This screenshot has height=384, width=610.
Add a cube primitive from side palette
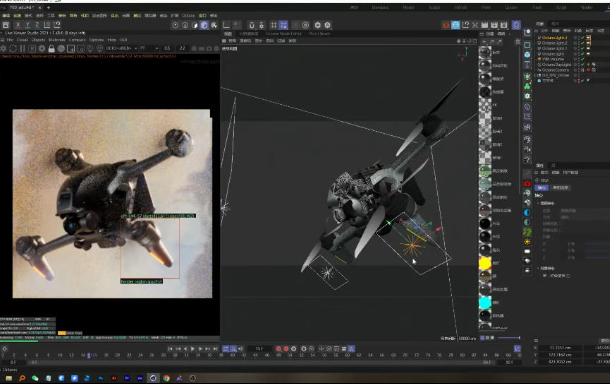coord(527,54)
